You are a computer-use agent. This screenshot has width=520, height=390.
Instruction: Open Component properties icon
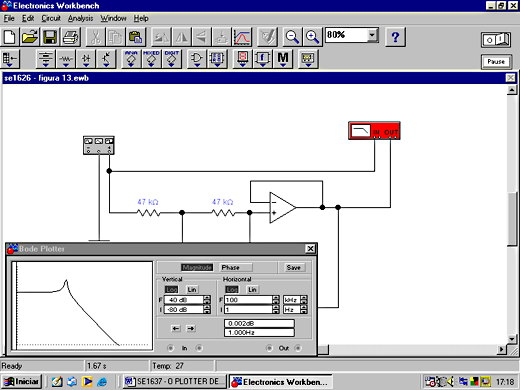[267, 37]
